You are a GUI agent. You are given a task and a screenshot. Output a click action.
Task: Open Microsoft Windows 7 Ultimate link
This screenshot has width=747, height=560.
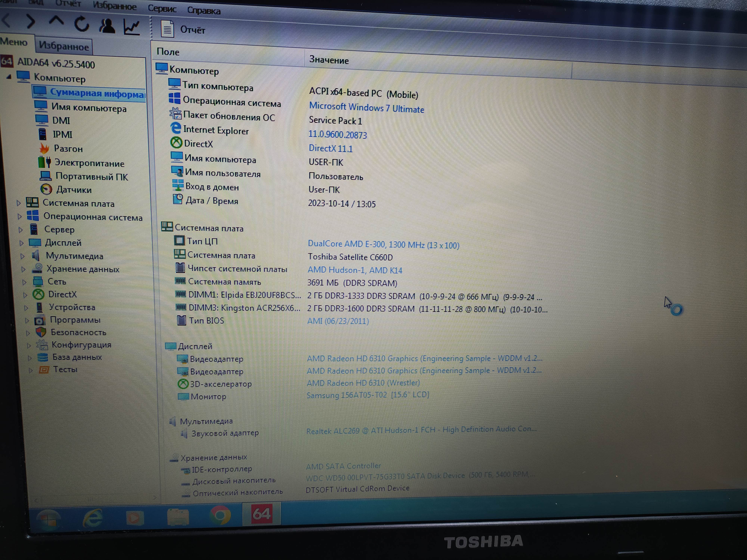click(x=366, y=108)
